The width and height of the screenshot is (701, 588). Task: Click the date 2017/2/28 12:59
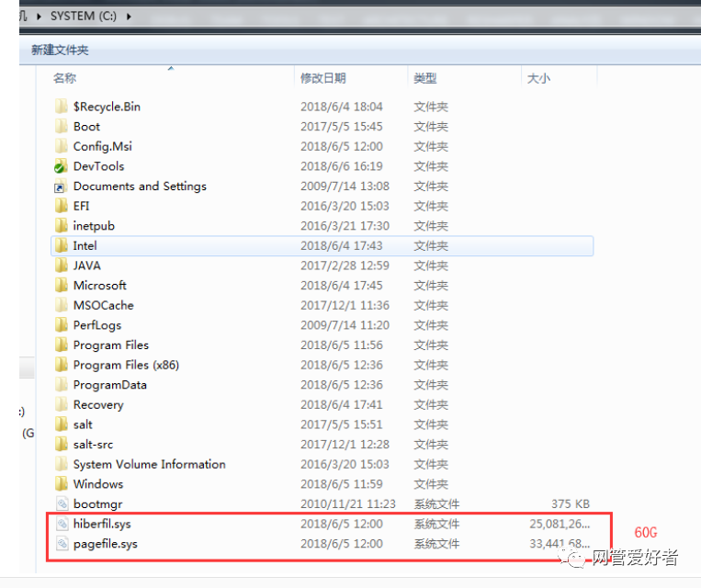(345, 266)
